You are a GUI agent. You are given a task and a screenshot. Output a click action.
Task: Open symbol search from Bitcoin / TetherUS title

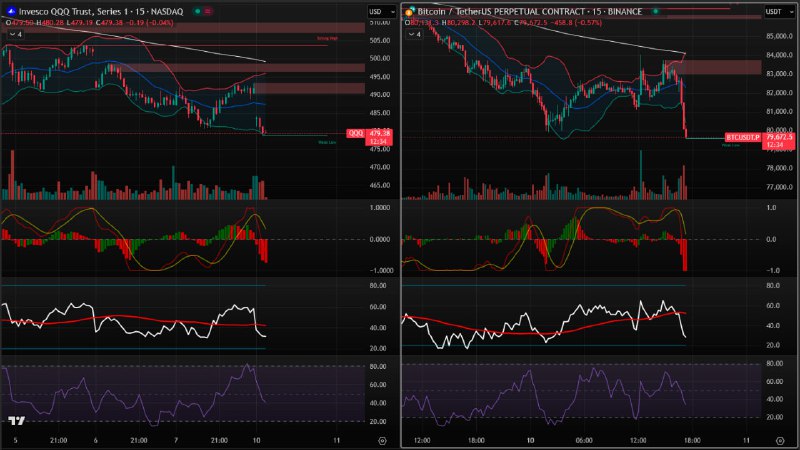(x=530, y=11)
